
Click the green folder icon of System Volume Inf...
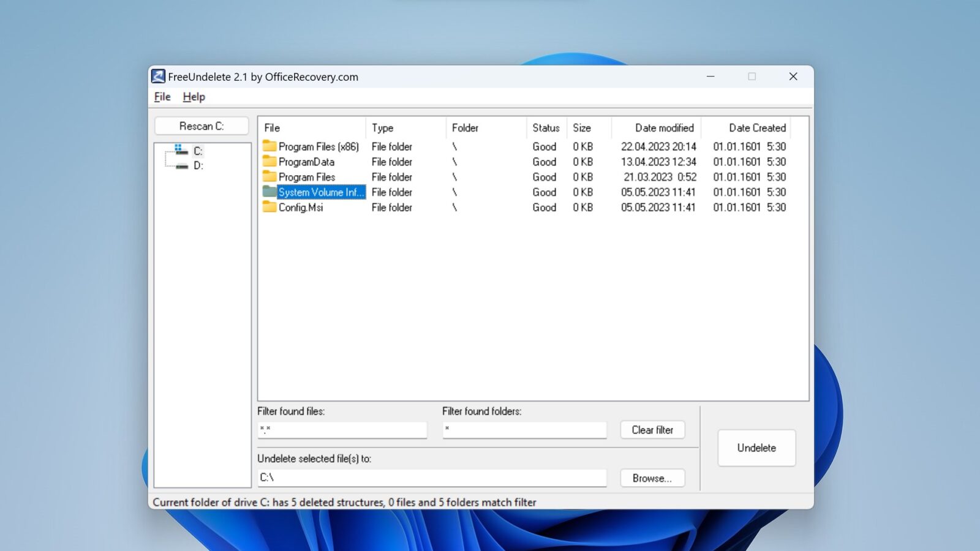click(x=269, y=192)
